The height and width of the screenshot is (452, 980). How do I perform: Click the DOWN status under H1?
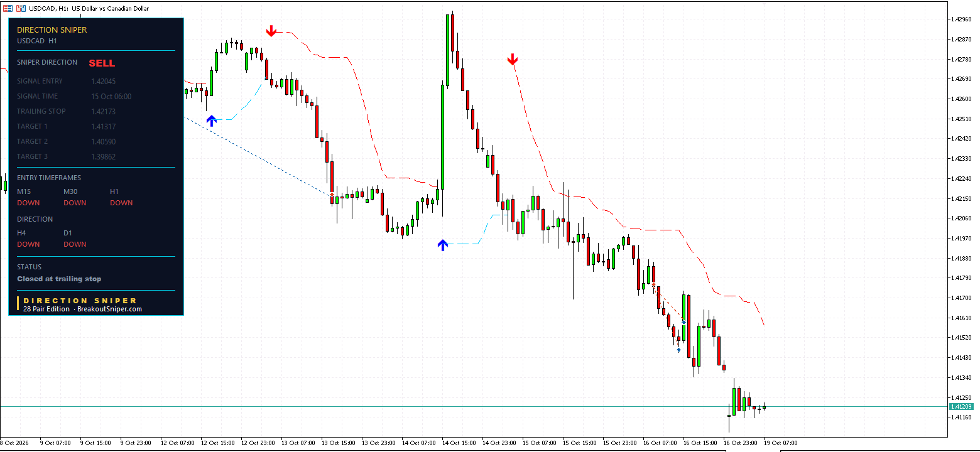click(x=121, y=203)
